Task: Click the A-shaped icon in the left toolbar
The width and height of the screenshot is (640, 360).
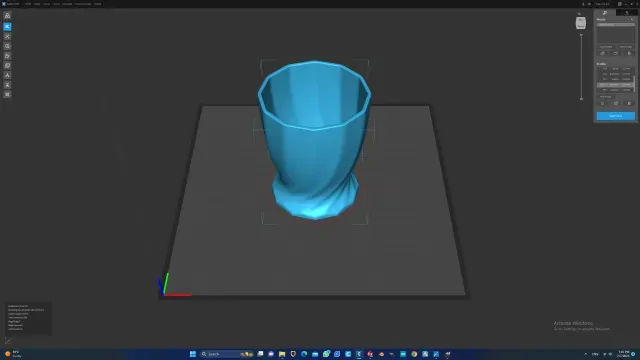Action: (x=7, y=75)
